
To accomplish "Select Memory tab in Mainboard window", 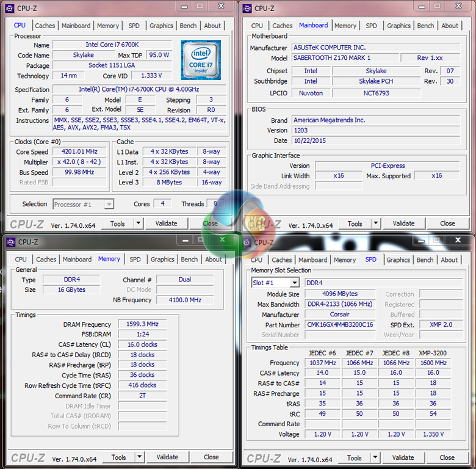I will tap(345, 26).
